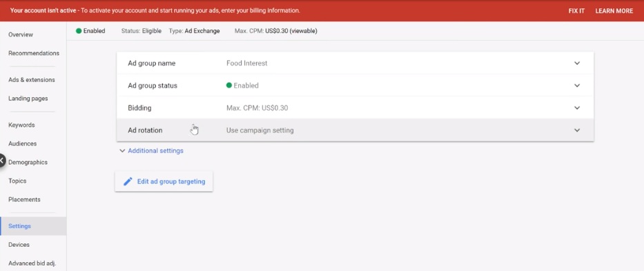Click LEARN MORE in the red banner
Screen dimensions: 644x271
point(614,10)
